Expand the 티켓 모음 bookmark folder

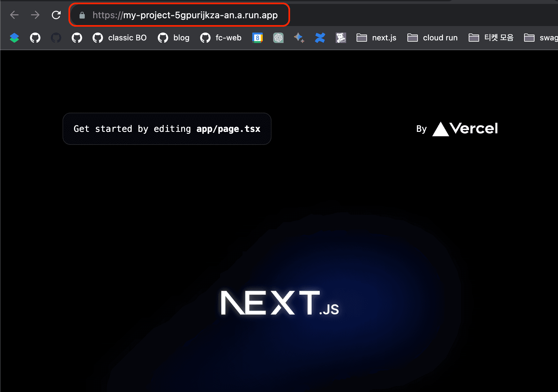pos(491,38)
